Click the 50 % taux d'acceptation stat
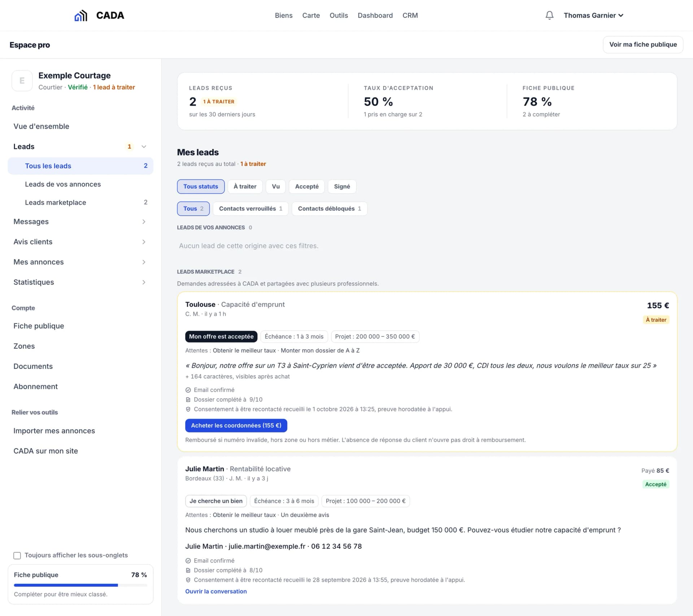 (x=378, y=102)
